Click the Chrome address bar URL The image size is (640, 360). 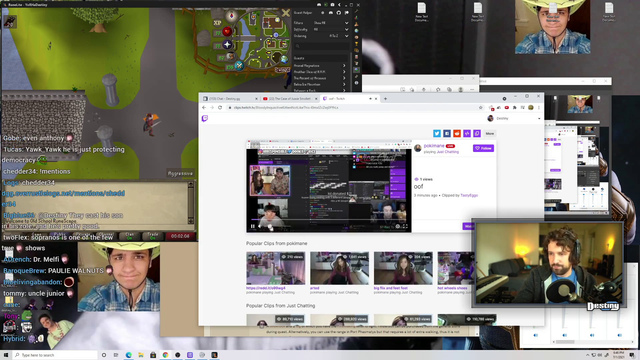[286, 108]
